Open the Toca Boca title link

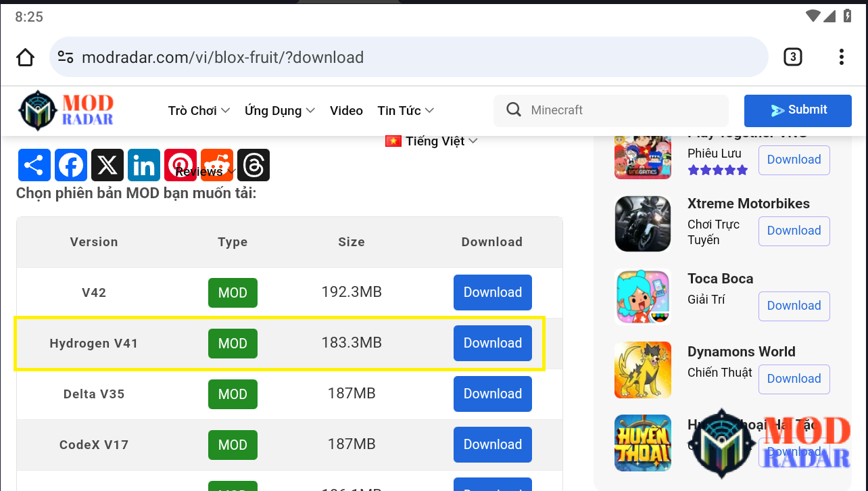[x=720, y=279]
